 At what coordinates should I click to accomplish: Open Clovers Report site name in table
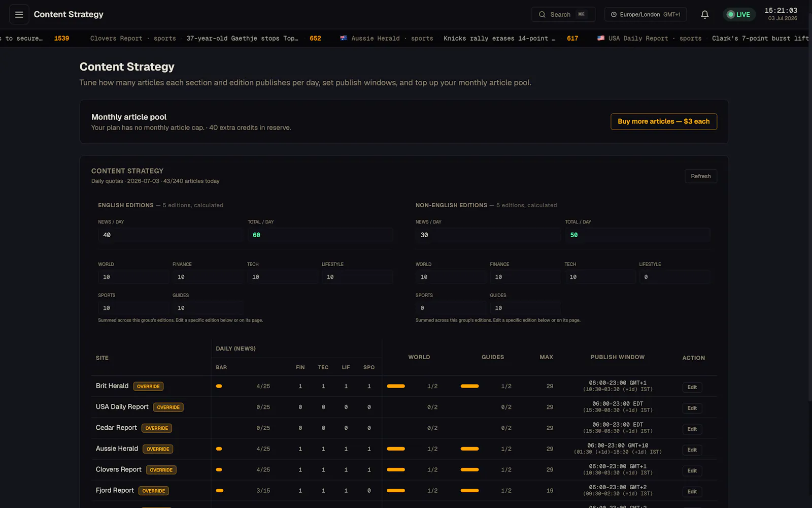coord(119,469)
